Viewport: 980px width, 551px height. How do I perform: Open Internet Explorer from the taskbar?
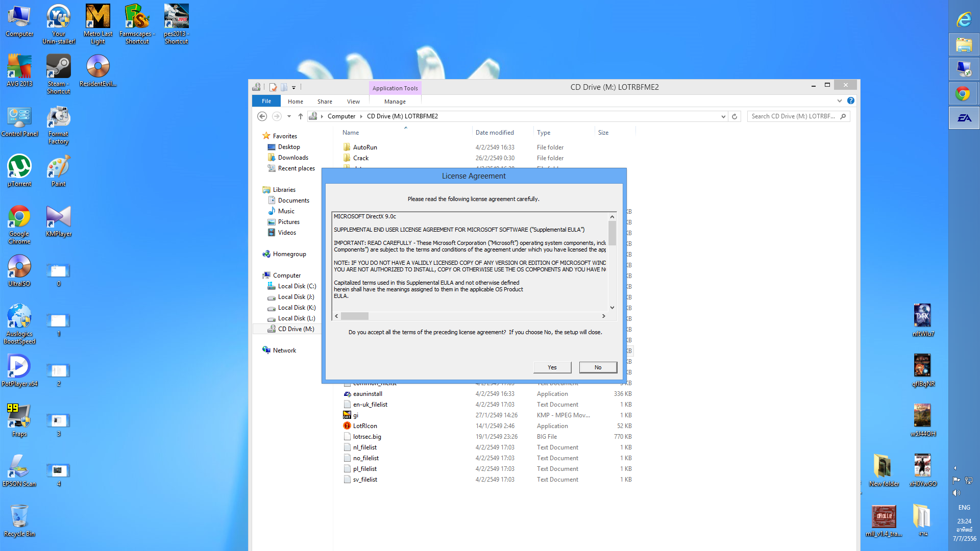[x=964, y=19]
